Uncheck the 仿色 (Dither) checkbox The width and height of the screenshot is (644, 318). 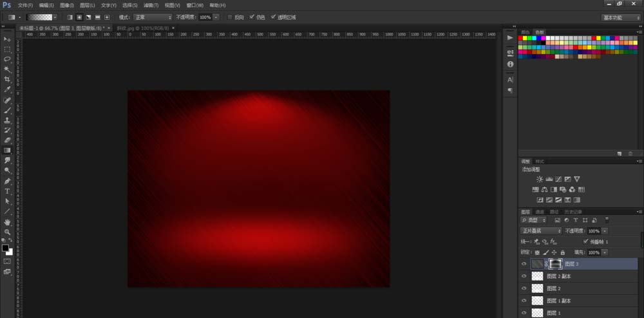pyautogui.click(x=252, y=17)
